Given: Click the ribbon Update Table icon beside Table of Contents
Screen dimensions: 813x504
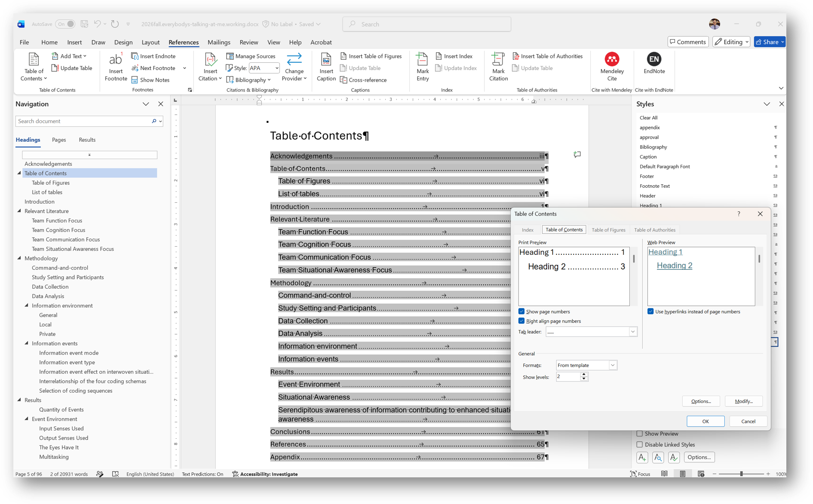Looking at the screenshot, I should point(72,68).
